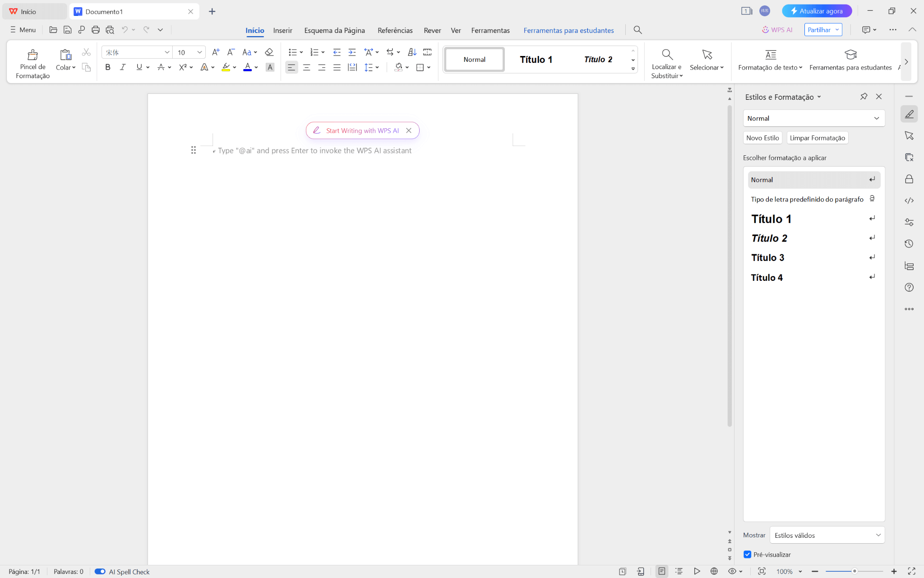The width and height of the screenshot is (924, 578).
Task: Click the Limpar Formatação button
Action: pos(817,138)
